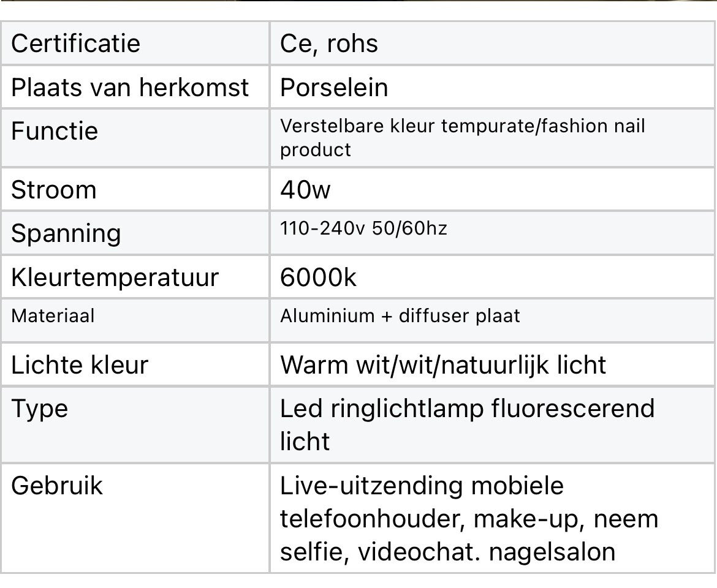Click the Stroom label cell
This screenshot has height=588, width=717.
click(54, 190)
